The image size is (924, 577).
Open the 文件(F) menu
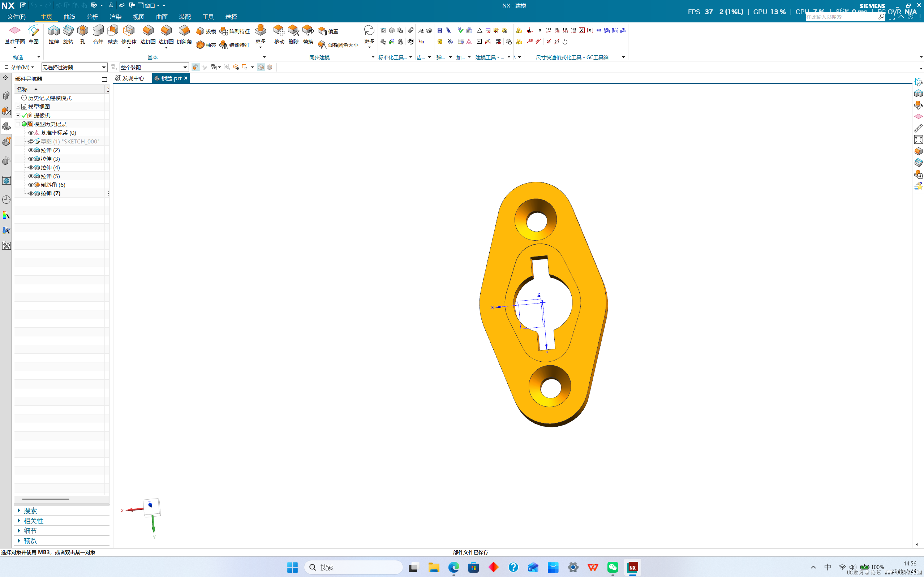[16, 17]
